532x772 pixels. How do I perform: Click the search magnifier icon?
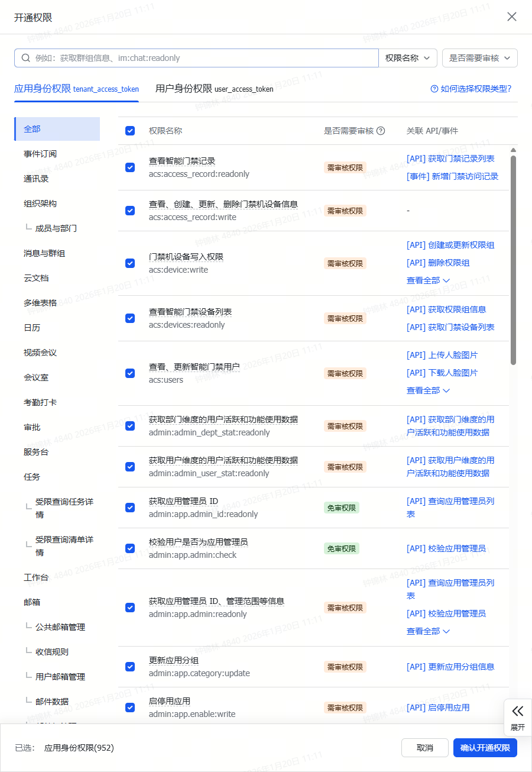(25, 58)
